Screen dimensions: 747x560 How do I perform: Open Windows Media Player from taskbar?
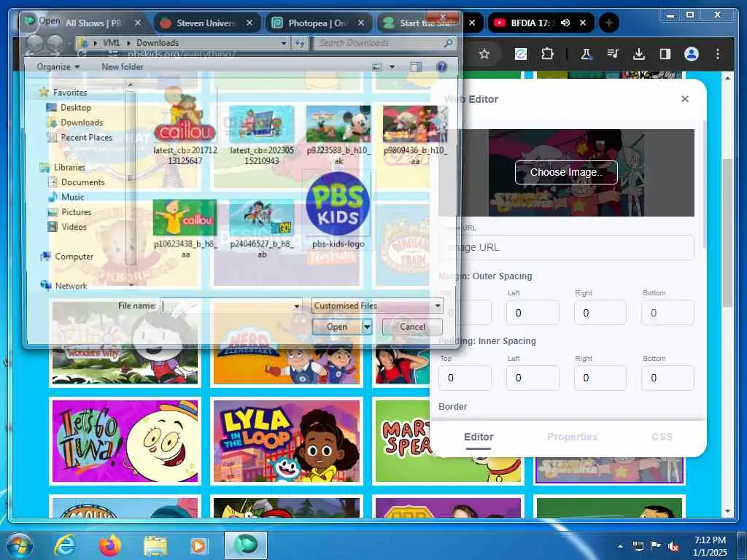[x=198, y=546]
